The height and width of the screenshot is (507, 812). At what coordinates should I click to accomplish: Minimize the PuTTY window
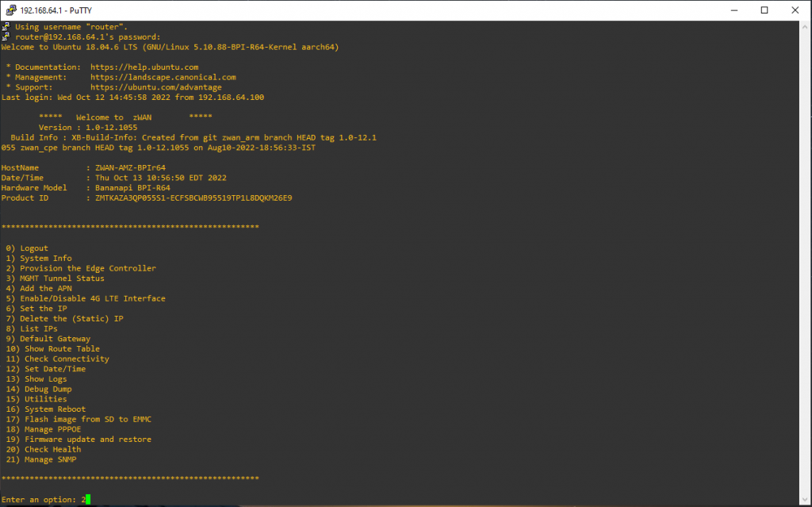tap(727, 10)
